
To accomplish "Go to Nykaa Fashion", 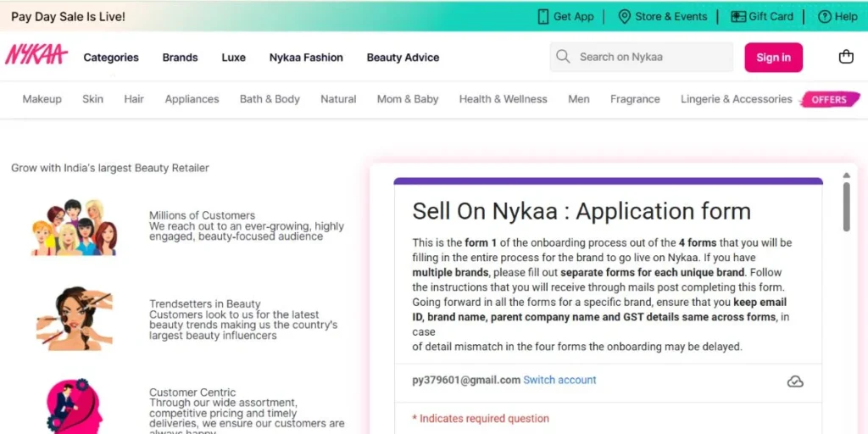I will [306, 58].
